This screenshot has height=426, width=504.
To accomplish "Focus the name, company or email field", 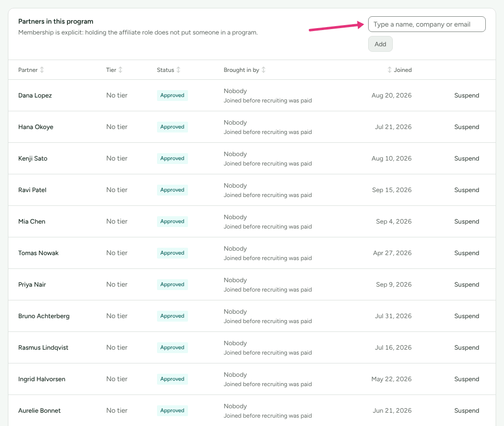I will (x=427, y=24).
